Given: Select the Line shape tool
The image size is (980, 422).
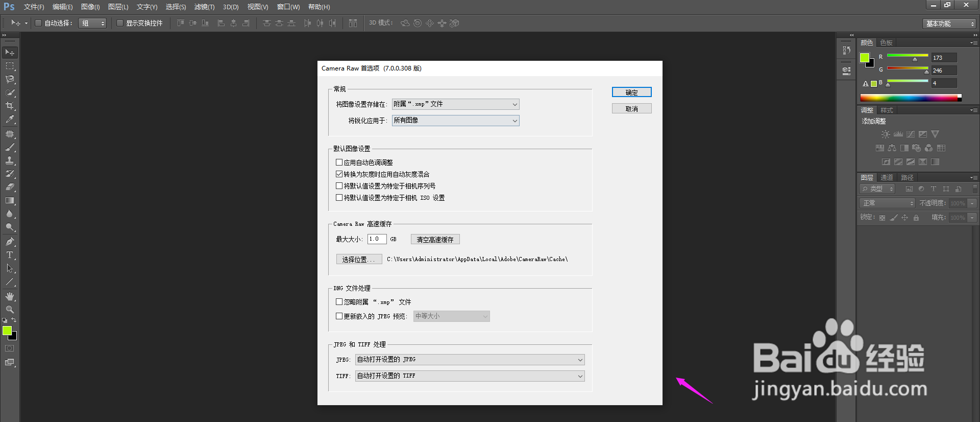Looking at the screenshot, I should click(10, 282).
